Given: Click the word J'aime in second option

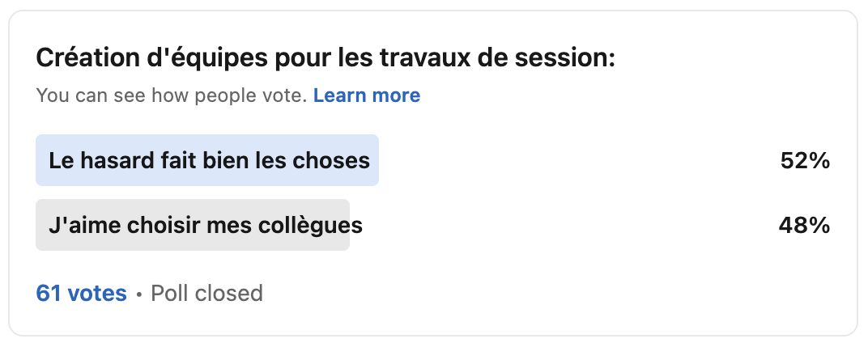Looking at the screenshot, I should (x=79, y=225).
